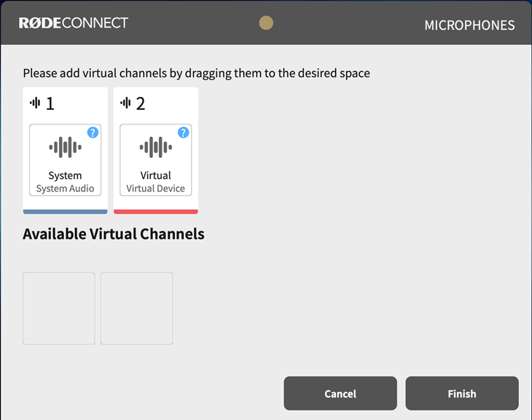This screenshot has width=532, height=420.
Task: Click the Virtual channel name label
Action: pos(156,175)
